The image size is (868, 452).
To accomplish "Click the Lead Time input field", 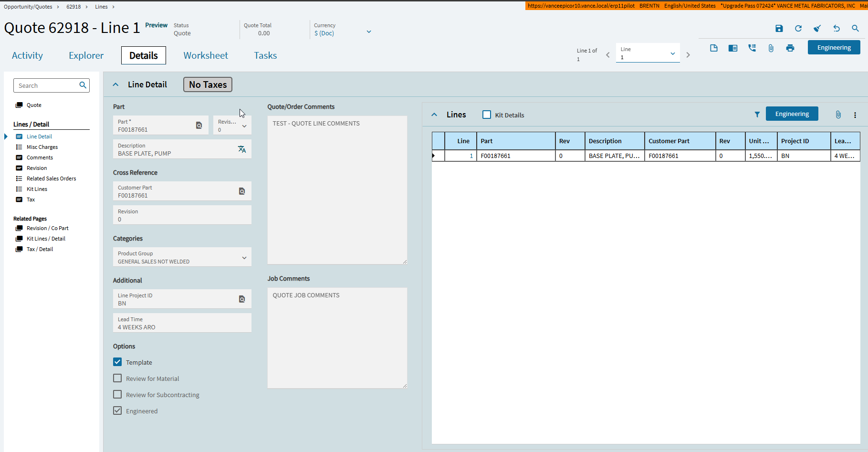I will click(x=181, y=323).
